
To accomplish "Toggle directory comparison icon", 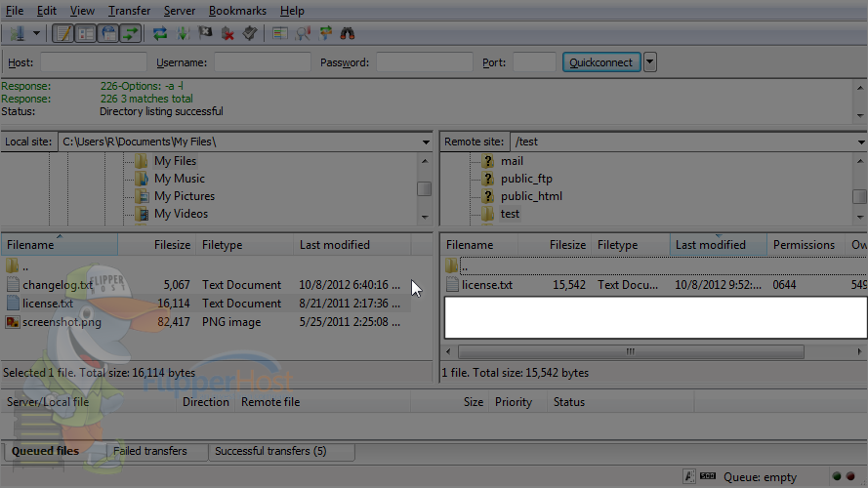I will click(303, 34).
